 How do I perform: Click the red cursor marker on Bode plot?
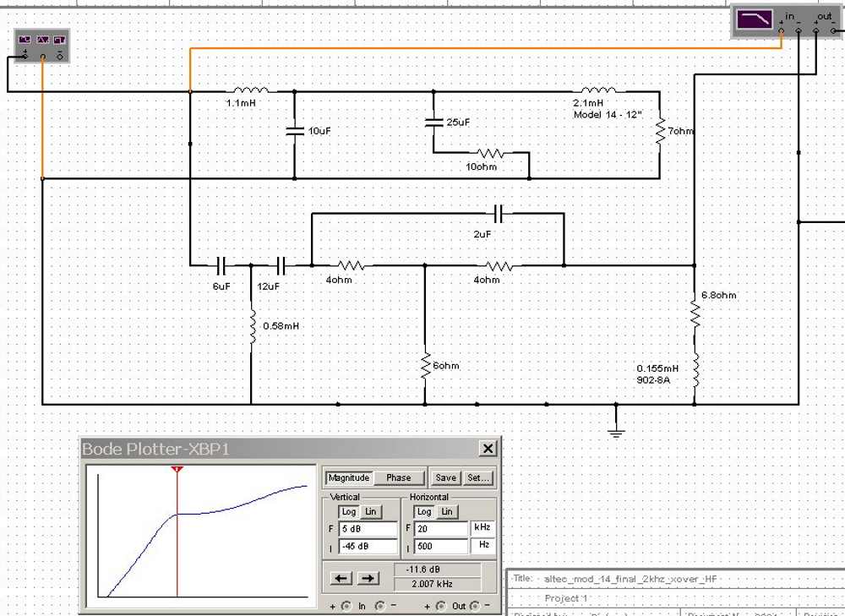pos(177,470)
